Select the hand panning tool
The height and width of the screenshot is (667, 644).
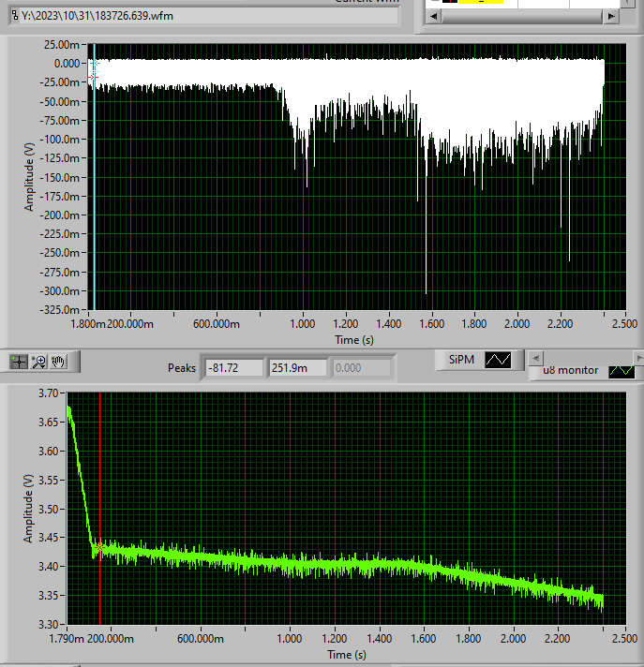click(x=58, y=361)
